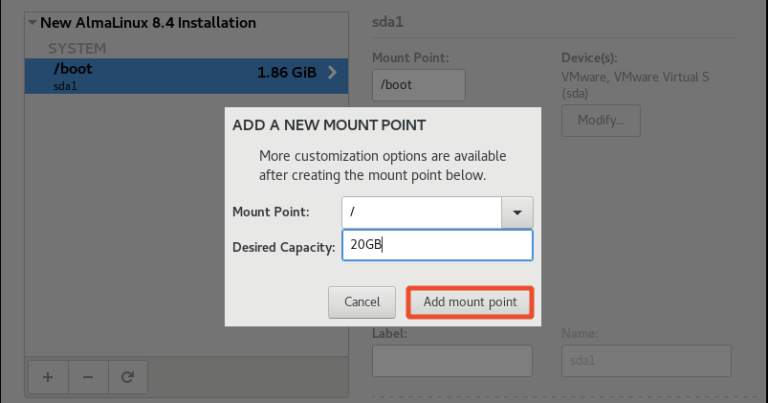Open the Mount Point dropdown arrow in dialog

[x=517, y=213]
